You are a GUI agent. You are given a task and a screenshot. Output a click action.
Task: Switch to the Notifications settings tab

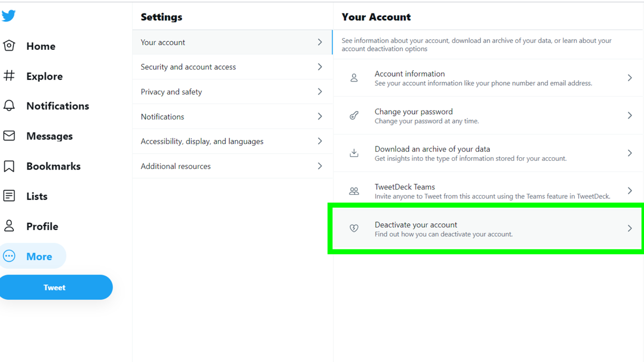tap(231, 116)
